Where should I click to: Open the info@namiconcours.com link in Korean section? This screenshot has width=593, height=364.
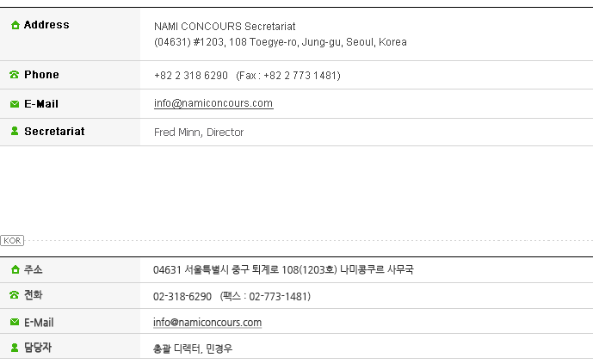click(207, 323)
